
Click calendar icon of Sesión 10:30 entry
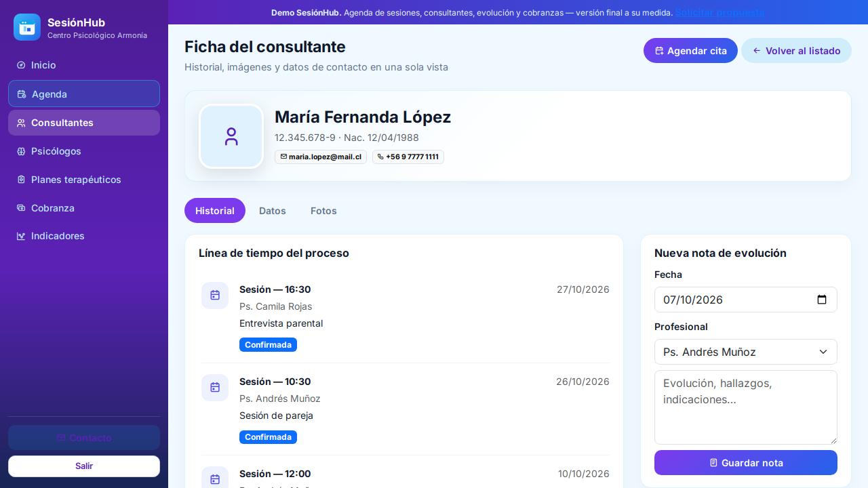point(215,387)
